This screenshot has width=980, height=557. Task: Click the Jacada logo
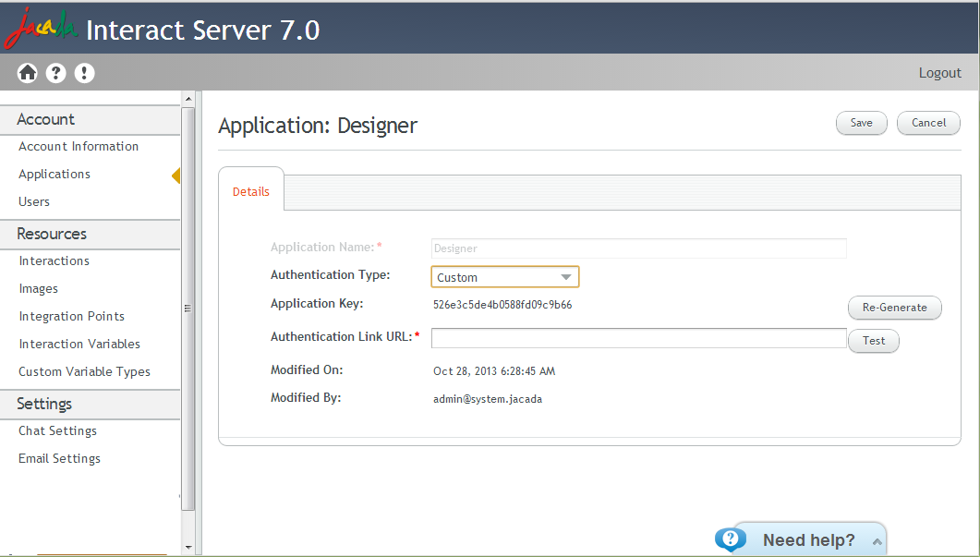tap(41, 29)
